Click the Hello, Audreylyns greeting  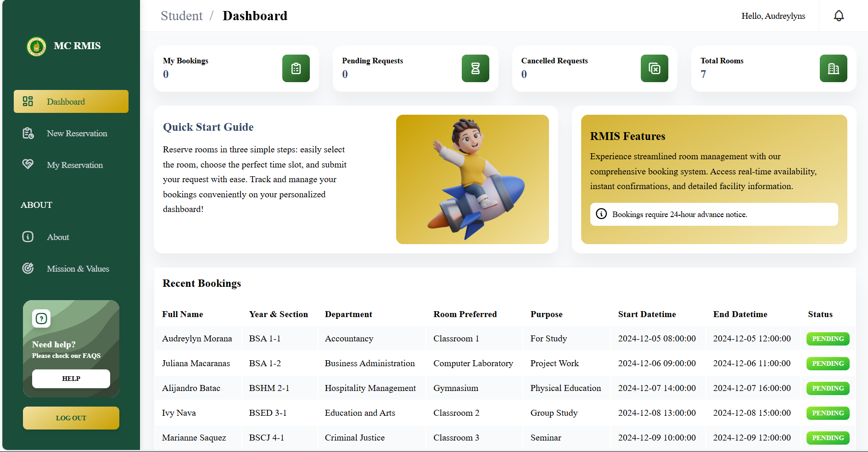(773, 16)
